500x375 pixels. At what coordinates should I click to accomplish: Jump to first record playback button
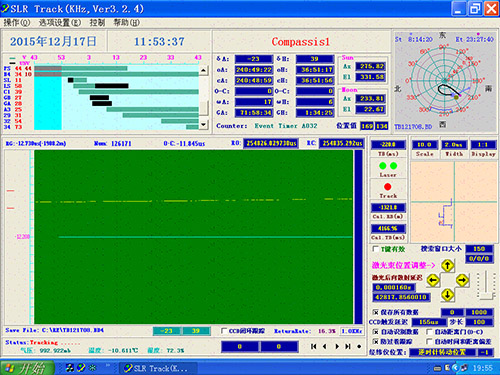pos(313,347)
